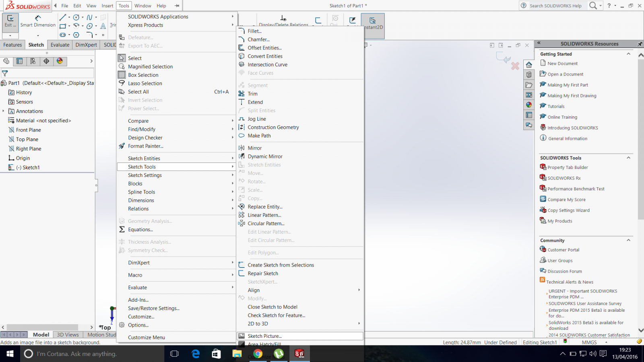Click Making My First Part link
The height and width of the screenshot is (362, 644).
[x=568, y=85]
